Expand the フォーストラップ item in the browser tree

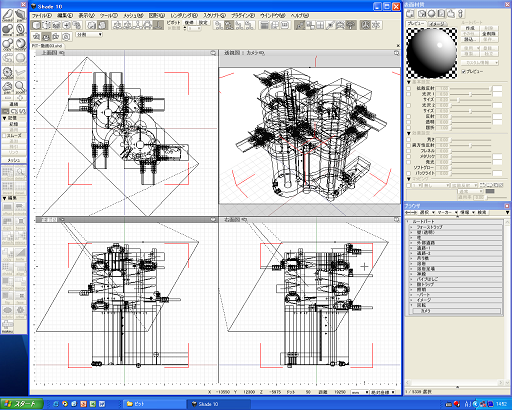click(x=411, y=227)
